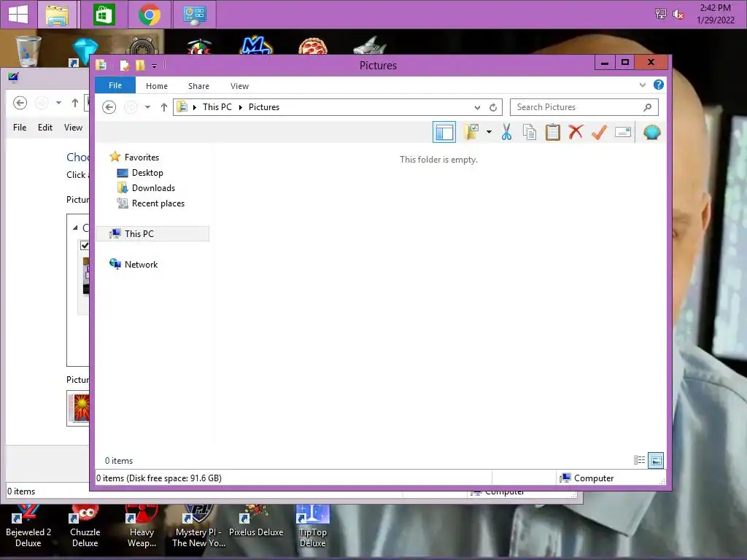
Task: Launch Google Chrome from taskbar
Action: tap(150, 15)
